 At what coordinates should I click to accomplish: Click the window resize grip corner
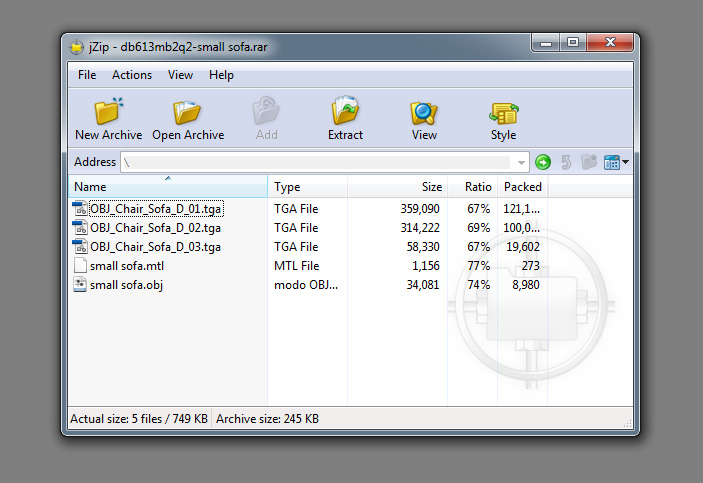pos(628,423)
